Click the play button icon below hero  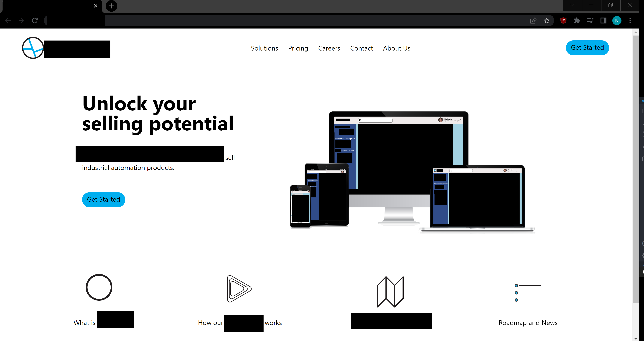239,289
